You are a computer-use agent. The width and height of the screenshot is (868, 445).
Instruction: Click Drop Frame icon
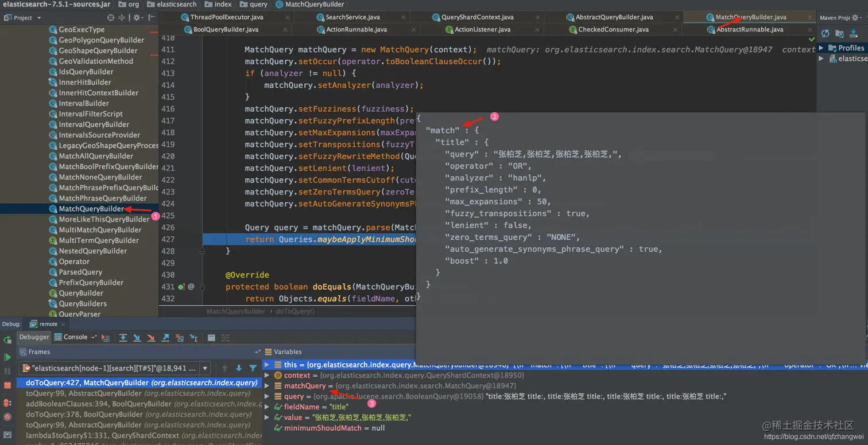pyautogui.click(x=179, y=338)
